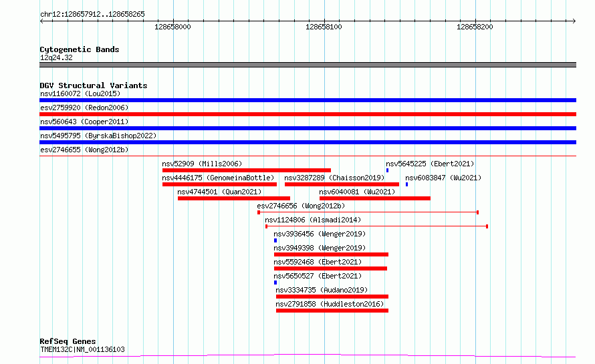This screenshot has height=364, width=595.
Task: Click nsv6083847 (Wu2021) label
Action: [x=443, y=178]
